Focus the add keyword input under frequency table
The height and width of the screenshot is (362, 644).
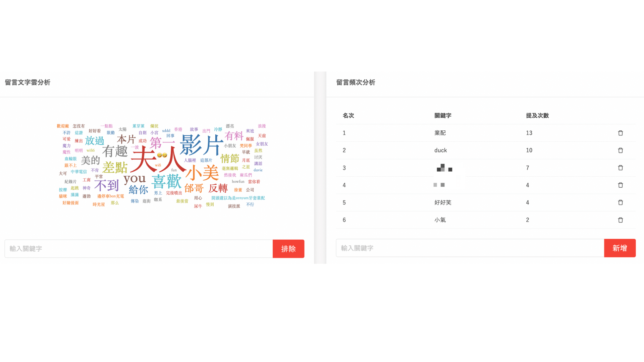470,248
